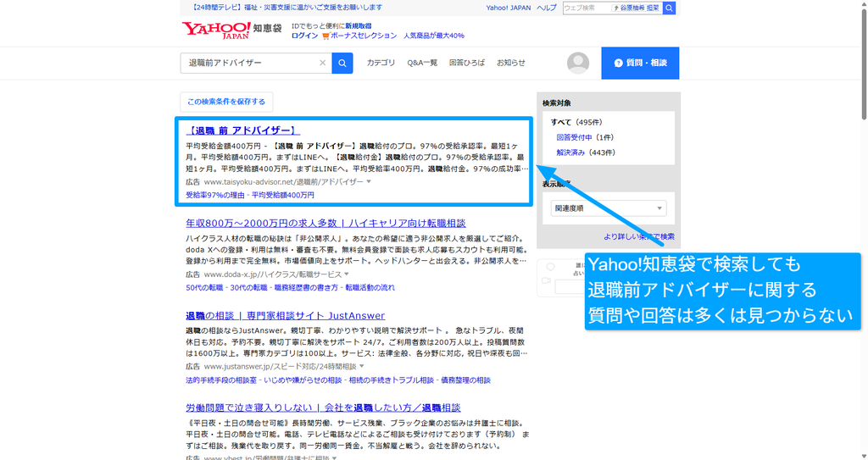This screenshot has width=868, height=460.
Task: Click この検索条件を保存する button
Action: pyautogui.click(x=226, y=102)
